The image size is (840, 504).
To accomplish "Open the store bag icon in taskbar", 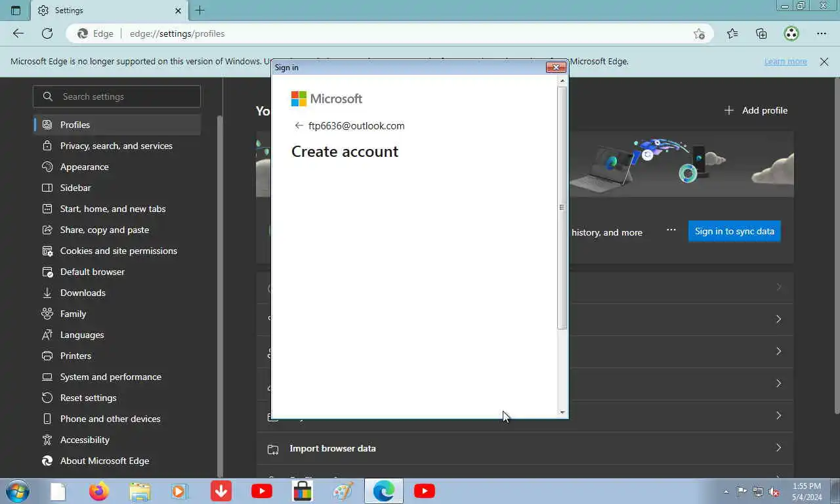I will pyautogui.click(x=302, y=491).
